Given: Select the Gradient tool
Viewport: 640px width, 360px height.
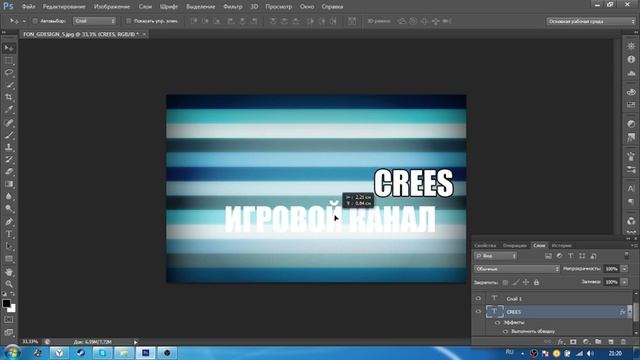Looking at the screenshot, I should (x=9, y=184).
